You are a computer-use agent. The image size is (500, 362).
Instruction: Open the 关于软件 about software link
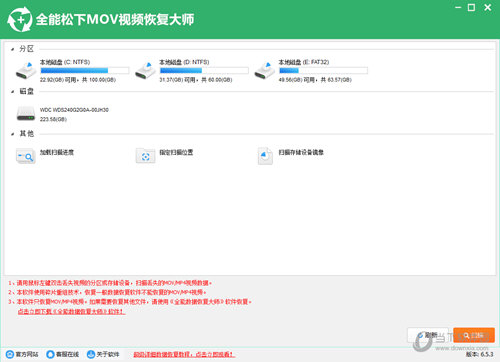tap(108, 354)
